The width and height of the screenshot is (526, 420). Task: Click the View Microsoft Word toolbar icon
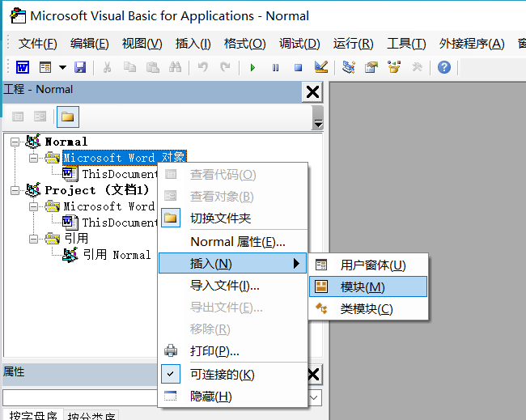coord(23,67)
